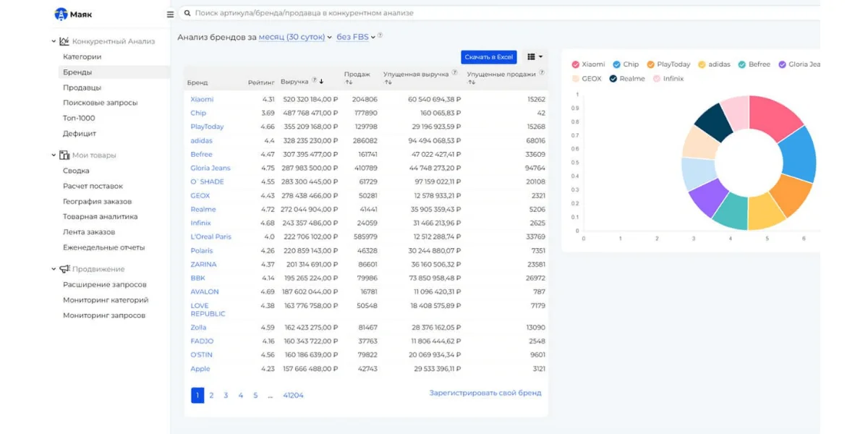Toggle Realme series in chart legend
The height and width of the screenshot is (434, 868).
pyautogui.click(x=626, y=79)
